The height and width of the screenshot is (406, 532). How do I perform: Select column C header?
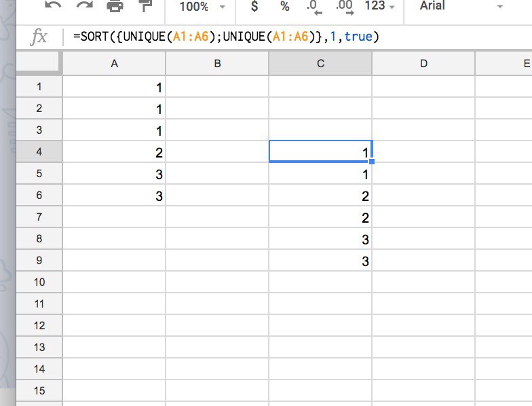point(320,64)
